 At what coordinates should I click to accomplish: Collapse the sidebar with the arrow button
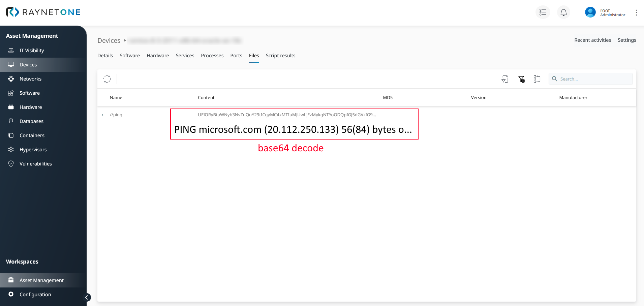point(87,297)
